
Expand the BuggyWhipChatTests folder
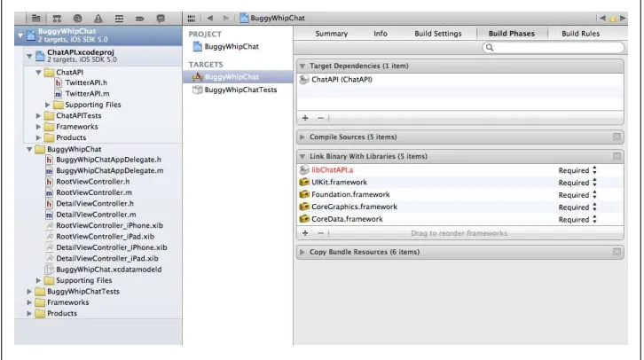(29, 292)
